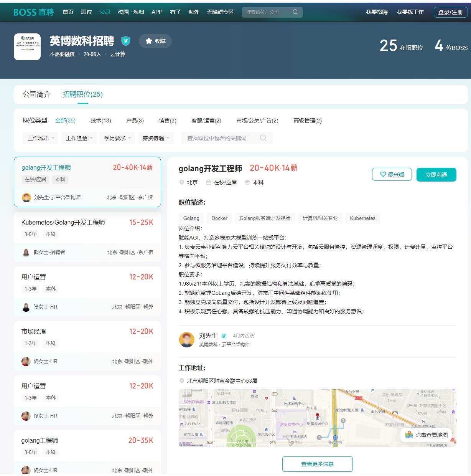Viewport: 471px width, 476px height.
Task: Click 刘先生 avatar in first job card
Action: click(26, 198)
